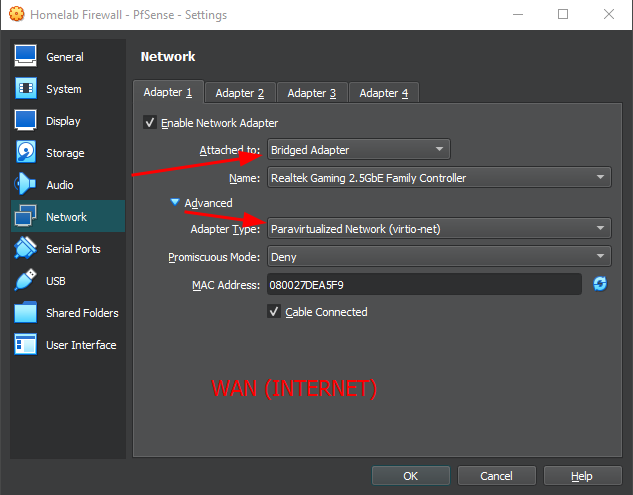Switch to the Adapter 3 tab
The height and width of the screenshot is (495, 633).
[x=312, y=93]
